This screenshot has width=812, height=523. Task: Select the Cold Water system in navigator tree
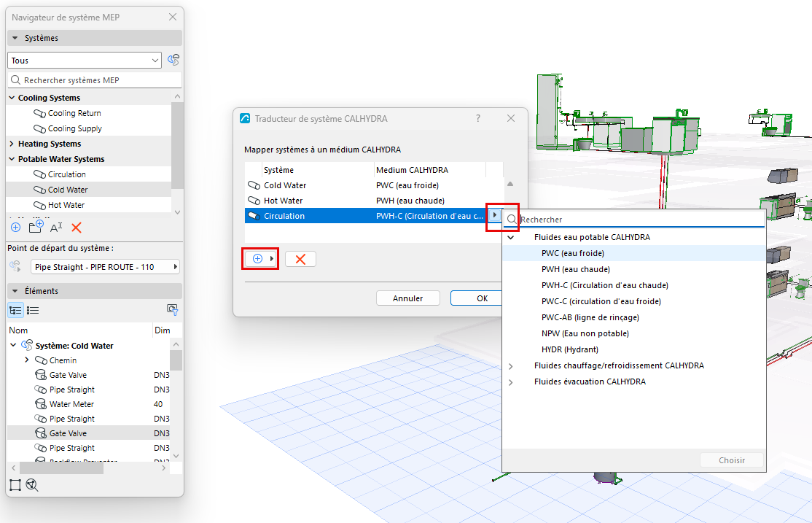tap(68, 190)
